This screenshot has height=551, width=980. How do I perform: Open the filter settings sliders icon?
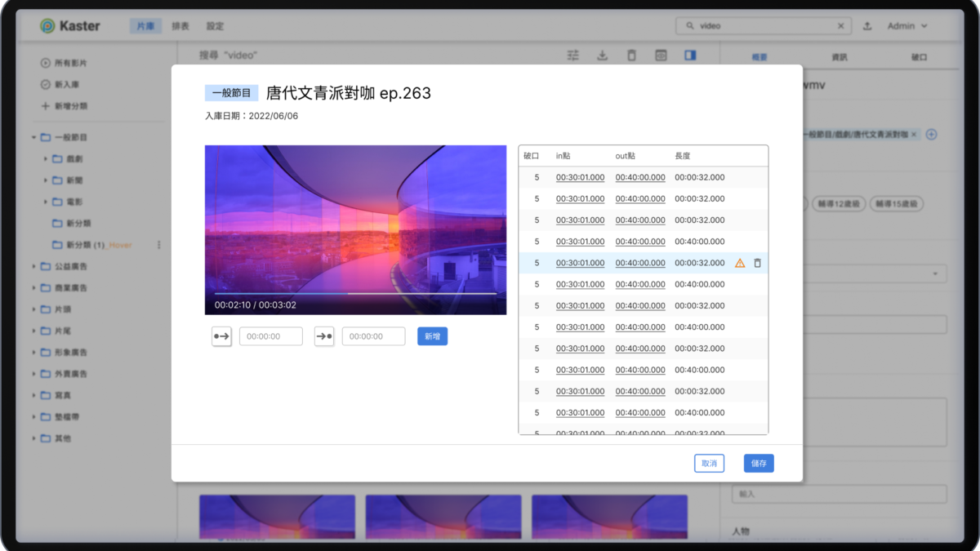click(573, 56)
